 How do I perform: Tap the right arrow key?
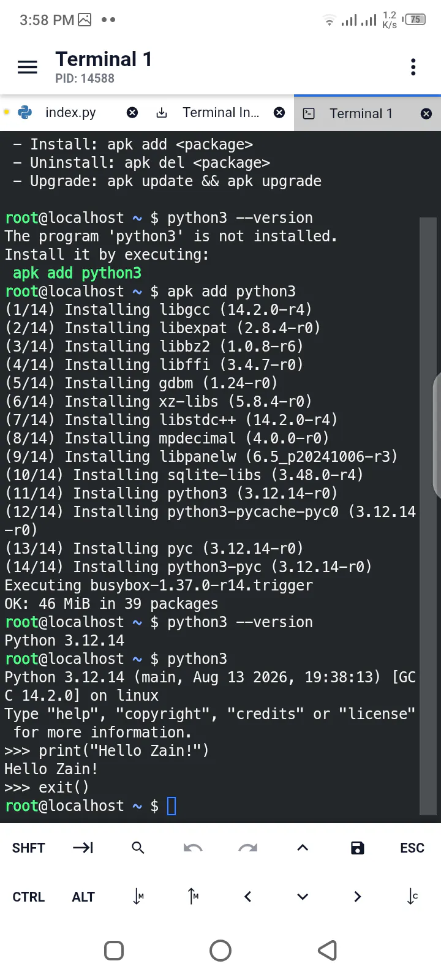[x=358, y=897]
